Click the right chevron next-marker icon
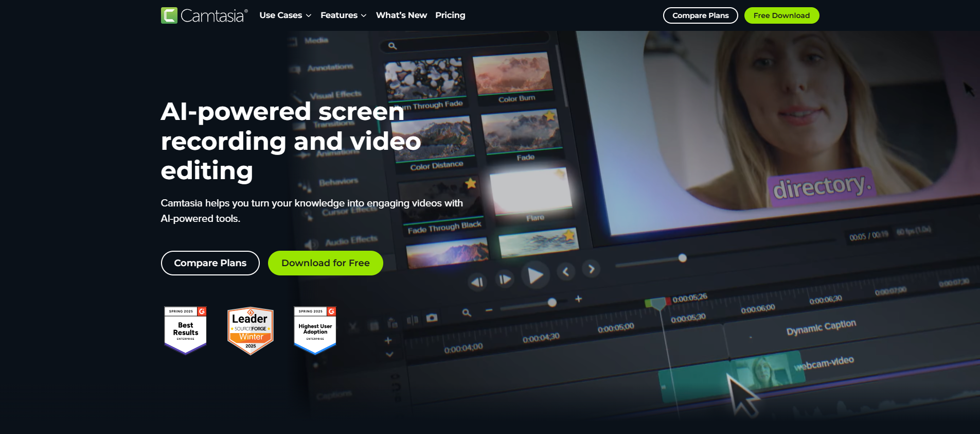Screen dimensions: 980x434 pos(591,269)
